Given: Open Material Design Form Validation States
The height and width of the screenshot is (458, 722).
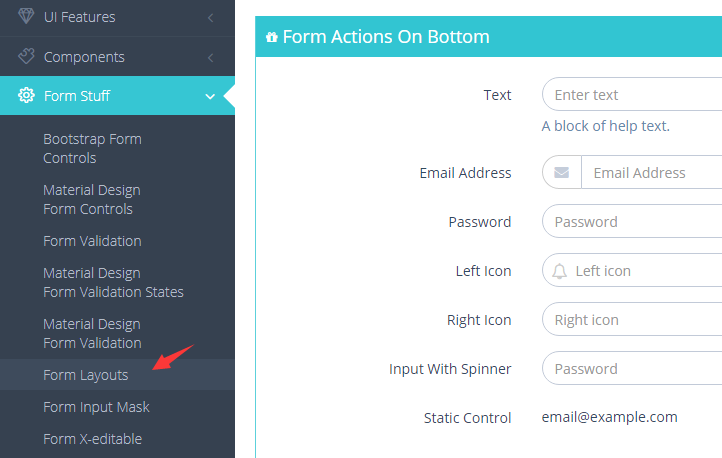Looking at the screenshot, I should (113, 282).
